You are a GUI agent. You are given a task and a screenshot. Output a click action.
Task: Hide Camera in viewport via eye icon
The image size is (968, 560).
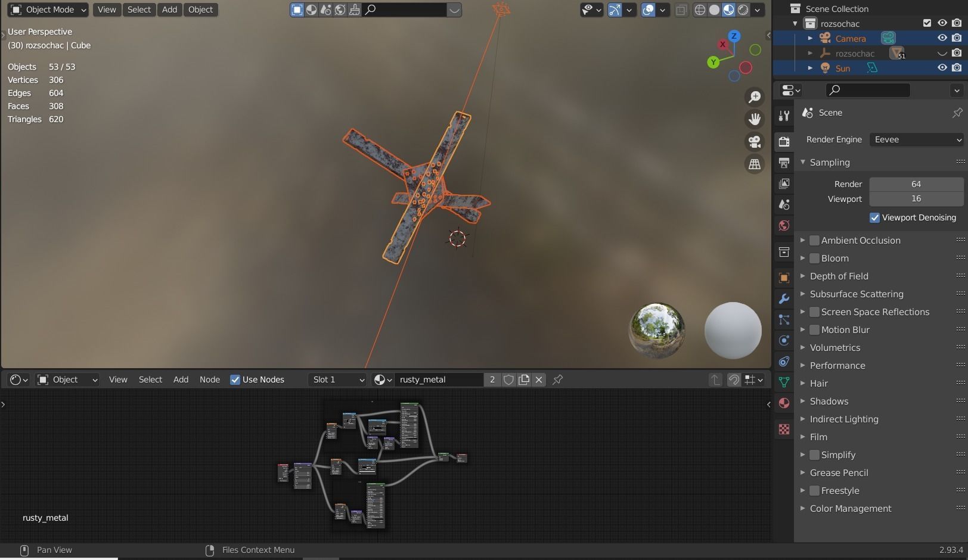(942, 38)
